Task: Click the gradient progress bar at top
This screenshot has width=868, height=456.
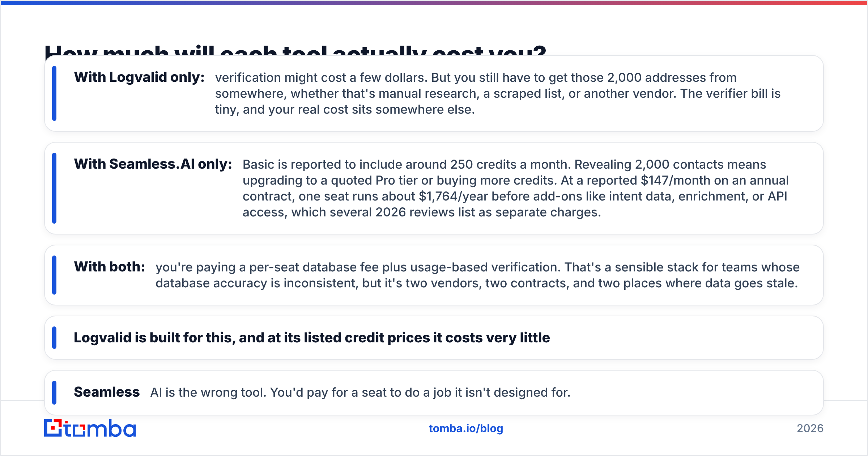Action: (434, 3)
